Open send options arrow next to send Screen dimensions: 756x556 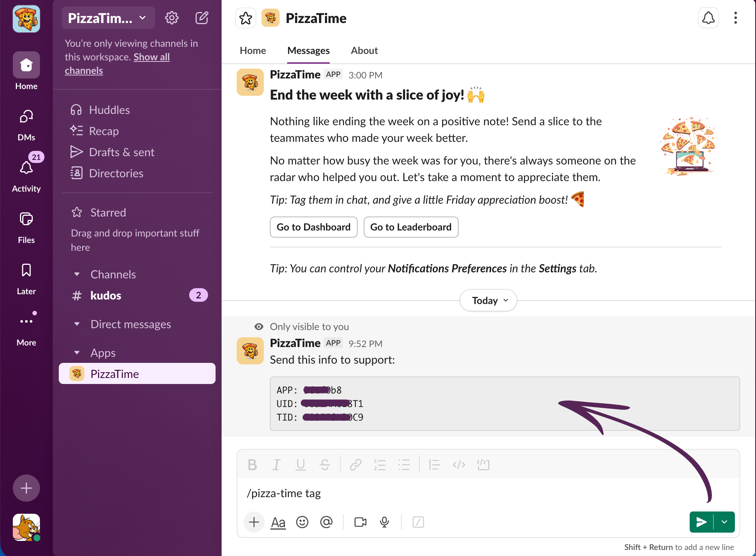pos(724,522)
